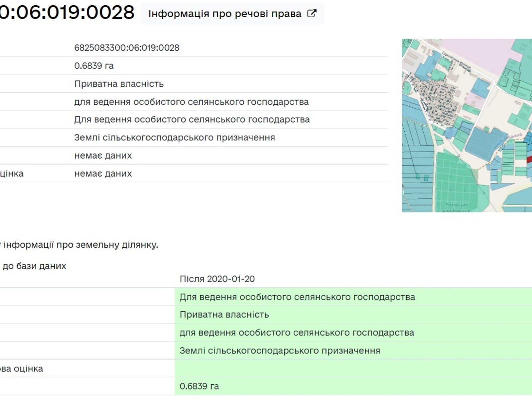Click the top "Приватна власність" value

[119, 84]
